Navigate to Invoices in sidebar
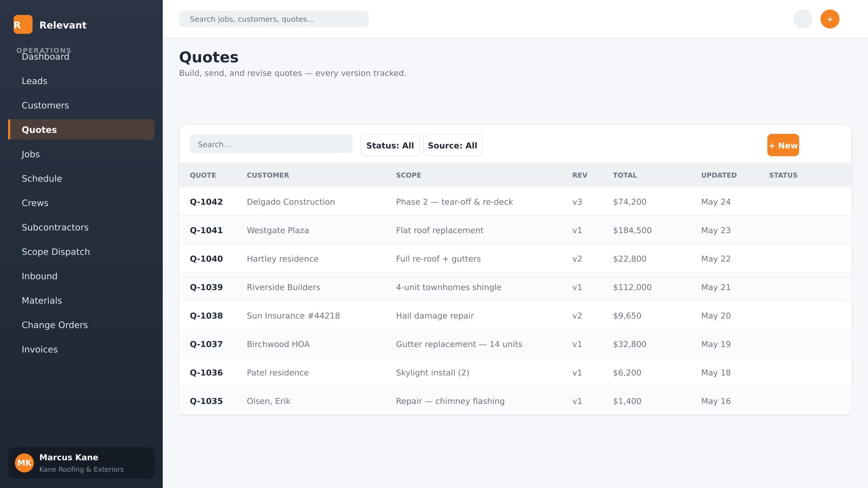Image resolution: width=868 pixels, height=488 pixels. pyautogui.click(x=81, y=349)
